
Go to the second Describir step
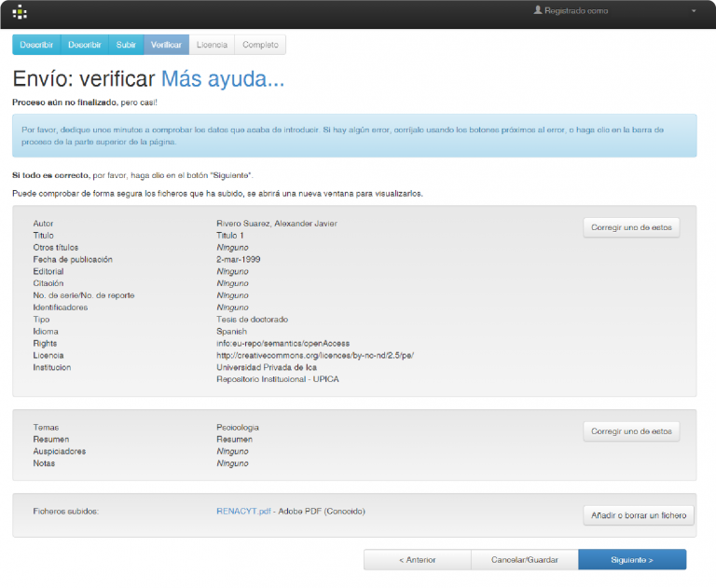[x=85, y=45]
